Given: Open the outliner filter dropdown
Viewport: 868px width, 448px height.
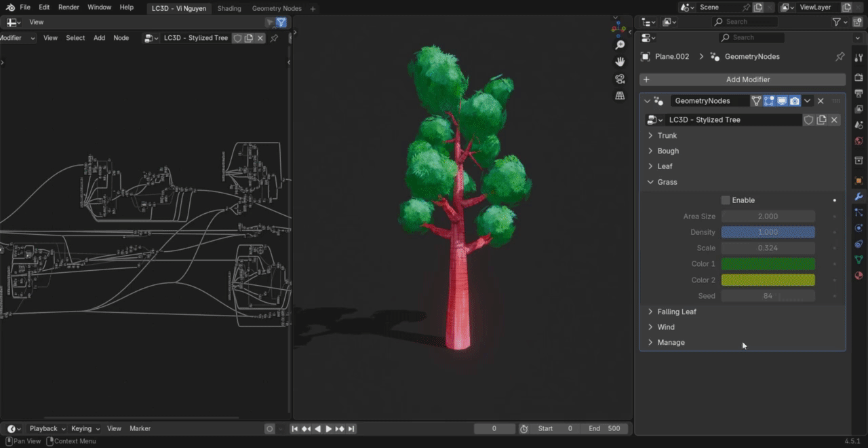Looking at the screenshot, I should 840,22.
